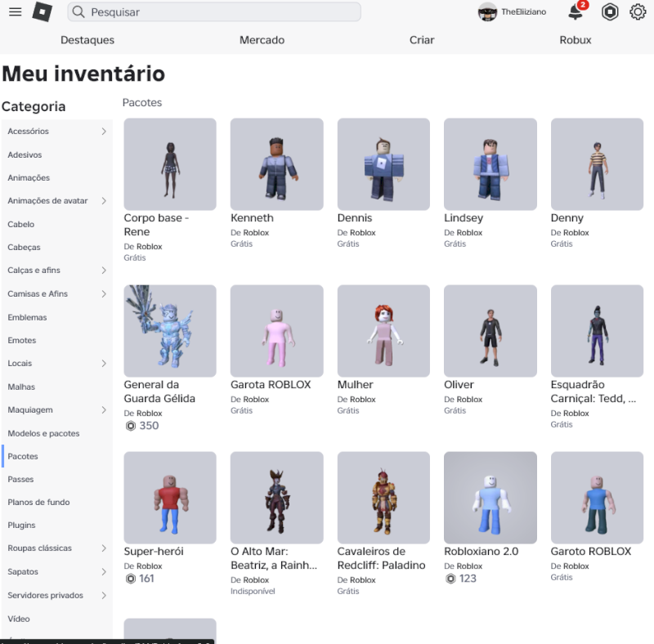
Task: Click the Super-herói title link
Action: point(154,552)
